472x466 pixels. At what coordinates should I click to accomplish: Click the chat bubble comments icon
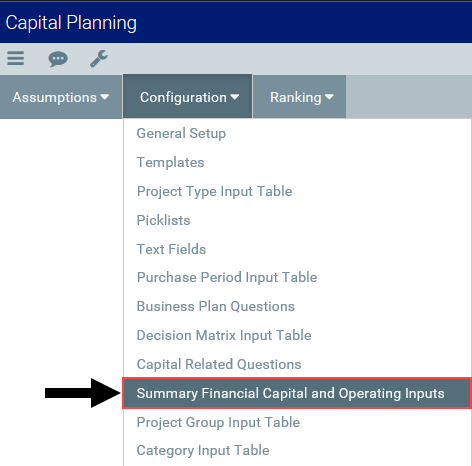click(x=58, y=59)
